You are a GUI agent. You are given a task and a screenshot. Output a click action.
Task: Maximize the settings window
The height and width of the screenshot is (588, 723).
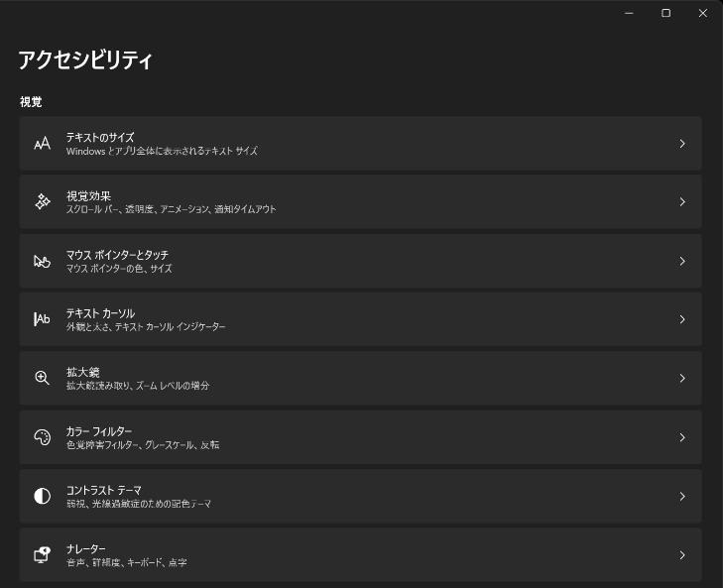tap(665, 13)
